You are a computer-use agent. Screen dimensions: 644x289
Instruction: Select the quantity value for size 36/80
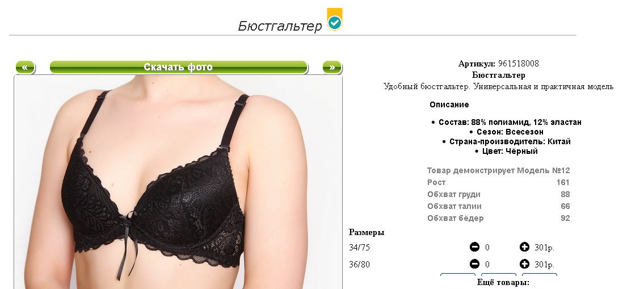487,265
